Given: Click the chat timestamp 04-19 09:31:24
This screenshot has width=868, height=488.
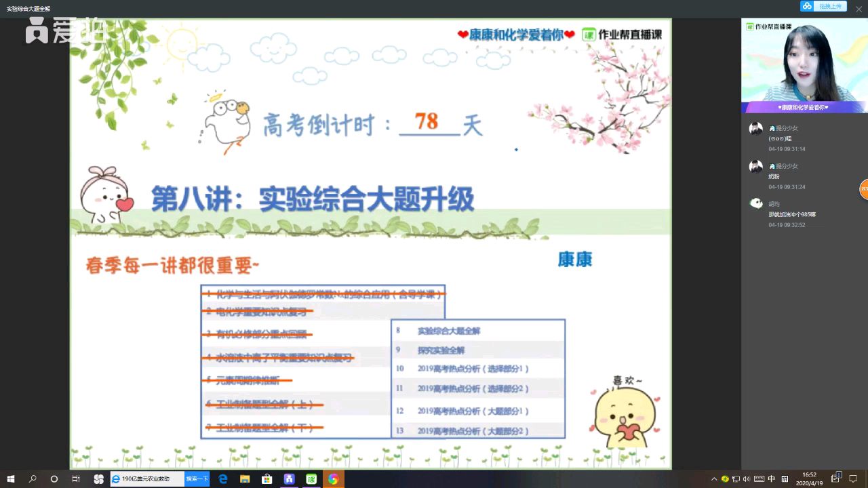Looking at the screenshot, I should pos(787,187).
